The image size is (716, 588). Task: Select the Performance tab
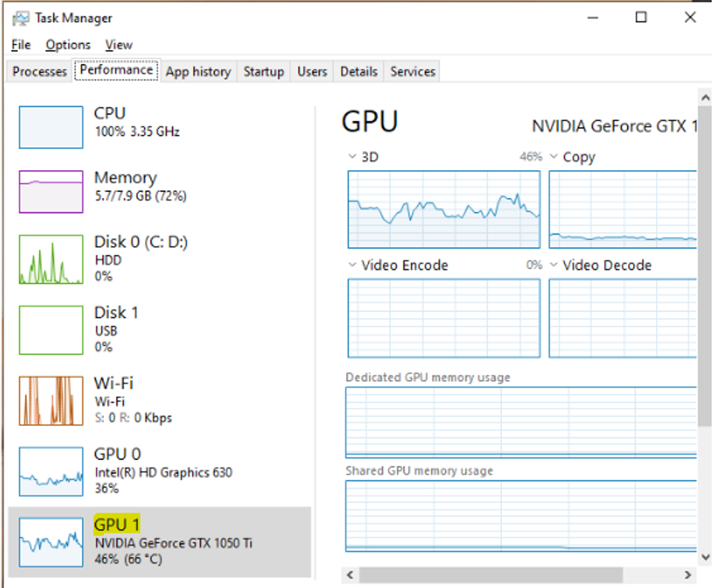[117, 70]
